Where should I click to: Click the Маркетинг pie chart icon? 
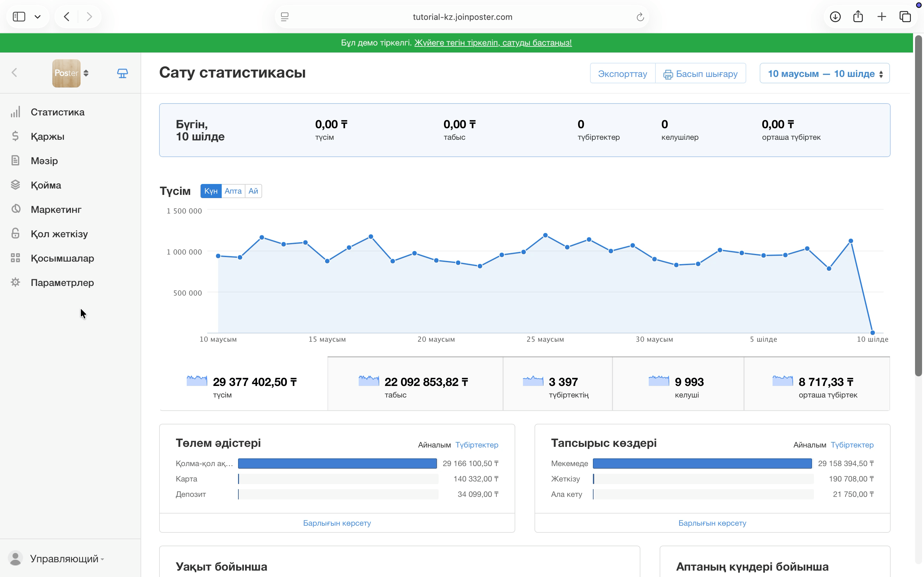(16, 209)
